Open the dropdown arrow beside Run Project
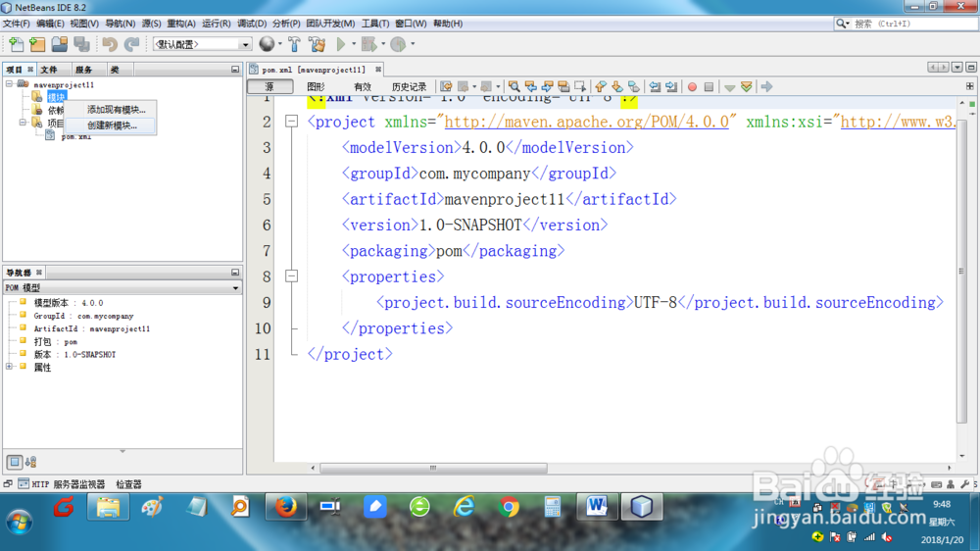Screen dimensions: 980x551 354,44
